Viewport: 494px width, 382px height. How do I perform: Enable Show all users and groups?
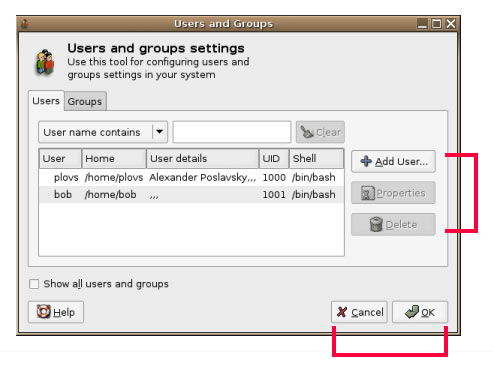[x=34, y=284]
